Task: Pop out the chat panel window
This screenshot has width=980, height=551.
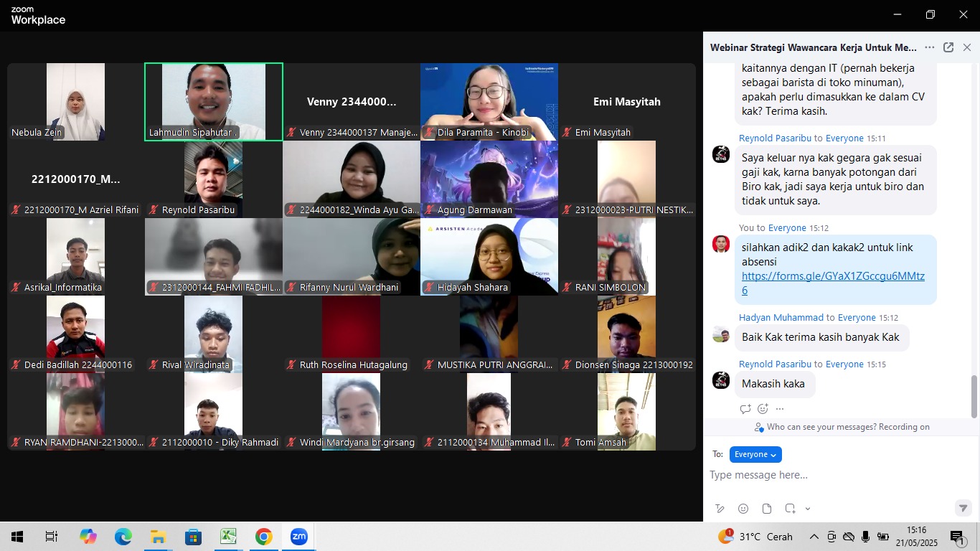Action: (x=948, y=47)
